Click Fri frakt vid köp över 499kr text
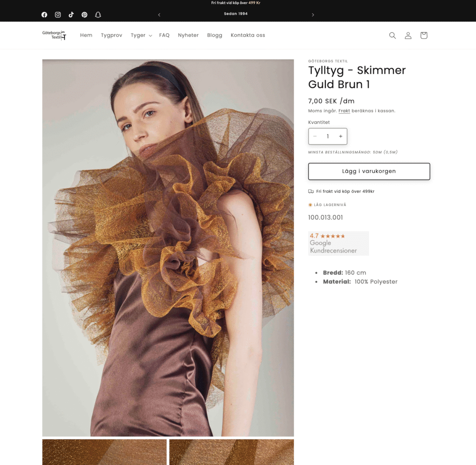Image resolution: width=476 pixels, height=465 pixels. pyautogui.click(x=345, y=191)
